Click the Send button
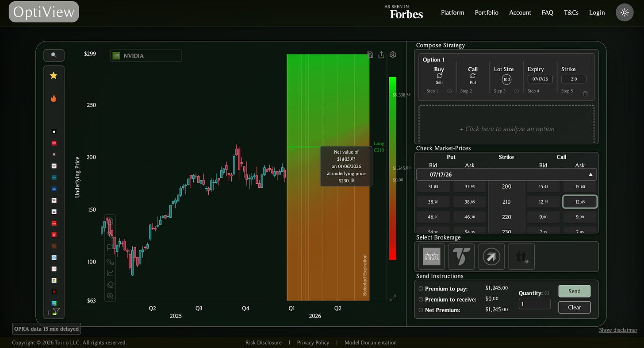The width and height of the screenshot is (644, 348). click(575, 291)
